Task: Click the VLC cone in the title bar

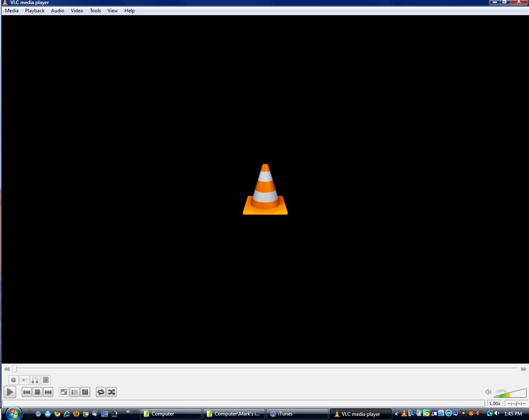Action: pos(5,2)
